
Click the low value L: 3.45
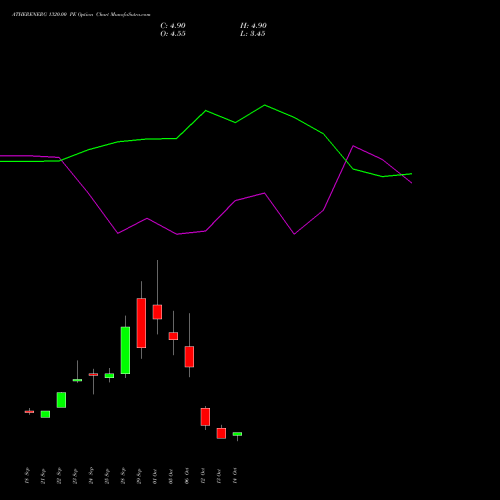253,34
